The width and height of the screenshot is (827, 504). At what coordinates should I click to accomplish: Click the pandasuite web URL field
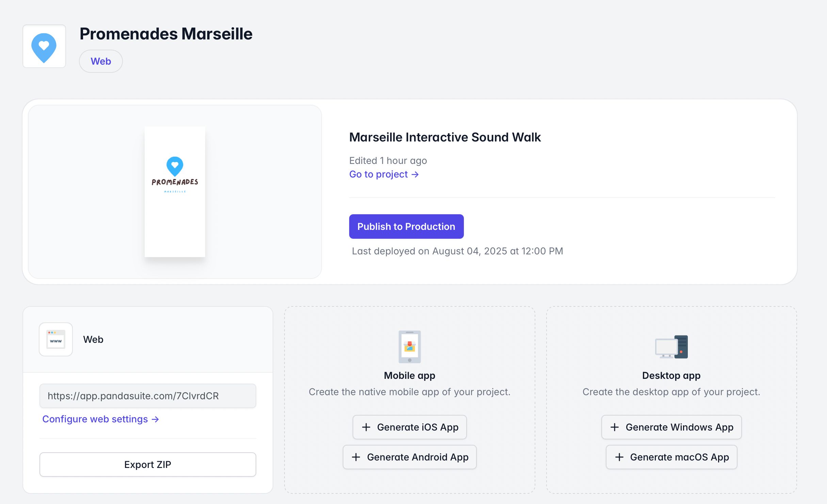coord(148,396)
